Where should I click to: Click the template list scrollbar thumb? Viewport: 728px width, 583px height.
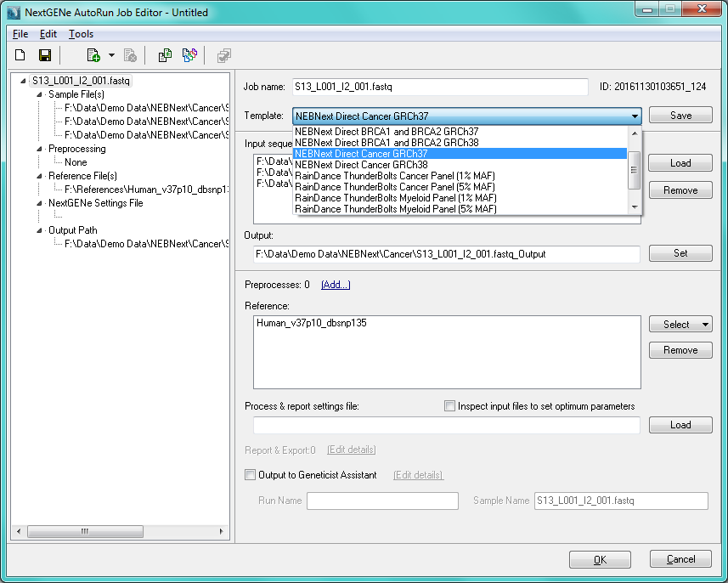[x=635, y=170]
